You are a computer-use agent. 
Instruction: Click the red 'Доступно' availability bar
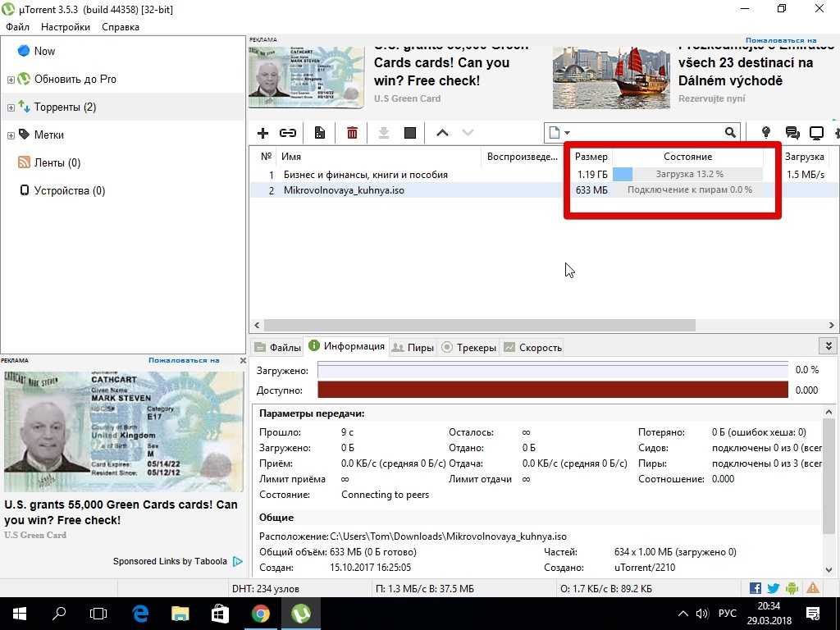pos(552,390)
